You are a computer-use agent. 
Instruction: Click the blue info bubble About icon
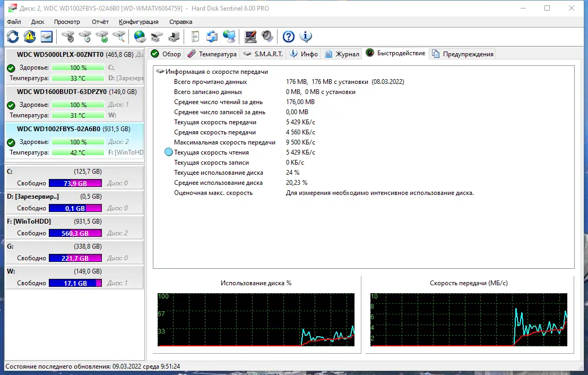pyautogui.click(x=306, y=37)
